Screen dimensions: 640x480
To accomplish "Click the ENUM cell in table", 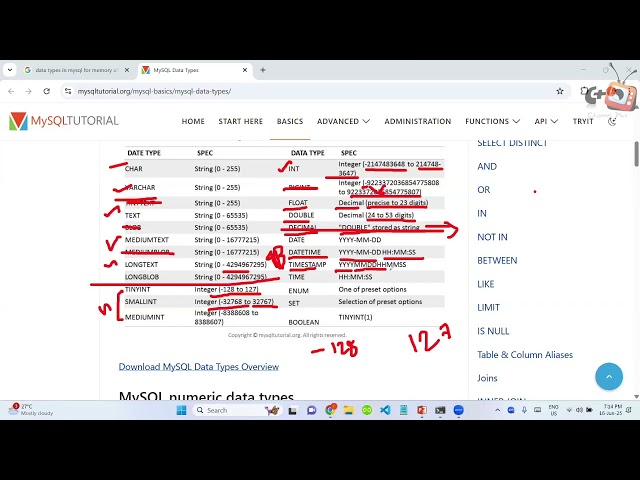I will click(x=298, y=291).
